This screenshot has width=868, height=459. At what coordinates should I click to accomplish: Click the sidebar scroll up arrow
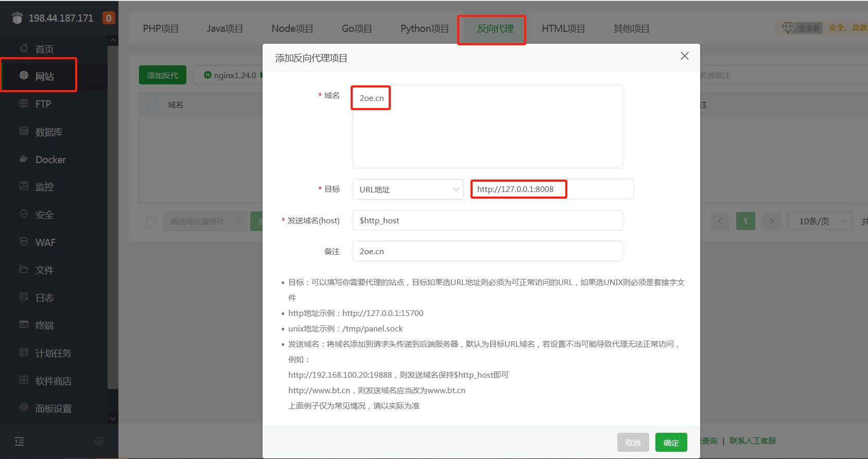(113, 40)
